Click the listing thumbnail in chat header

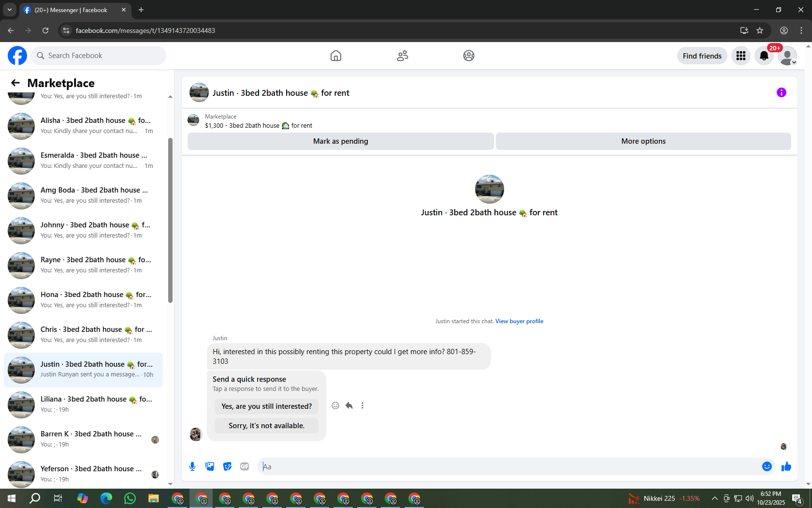pyautogui.click(x=199, y=92)
